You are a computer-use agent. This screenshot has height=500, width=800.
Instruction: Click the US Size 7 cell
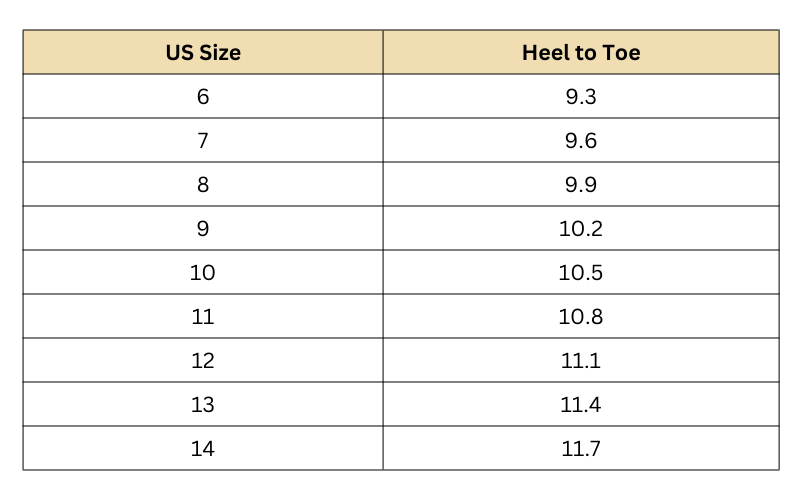click(203, 141)
